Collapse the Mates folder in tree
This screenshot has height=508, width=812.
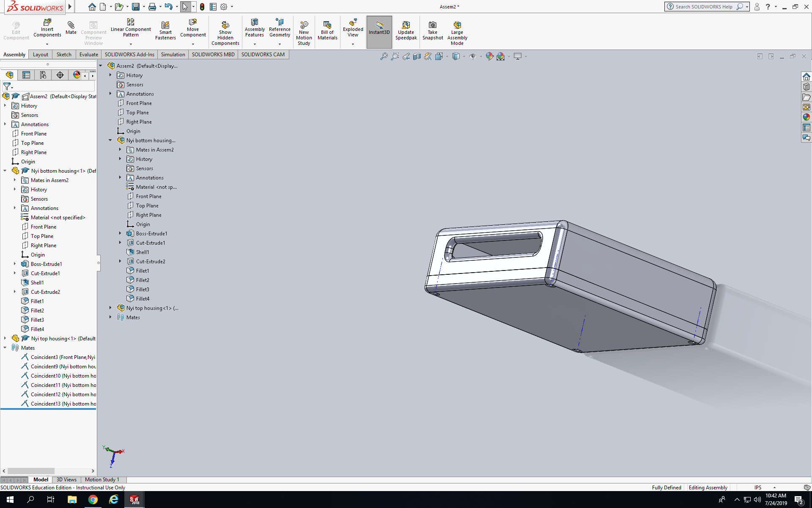[5, 348]
